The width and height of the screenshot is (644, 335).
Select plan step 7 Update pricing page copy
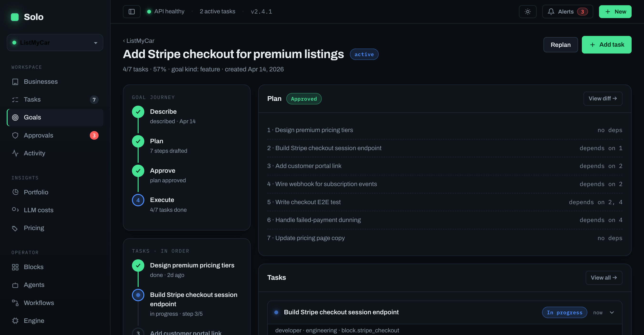click(x=444, y=238)
